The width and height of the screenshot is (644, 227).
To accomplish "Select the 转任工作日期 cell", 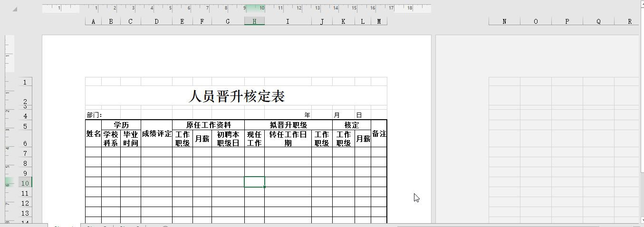I will pyautogui.click(x=288, y=139).
